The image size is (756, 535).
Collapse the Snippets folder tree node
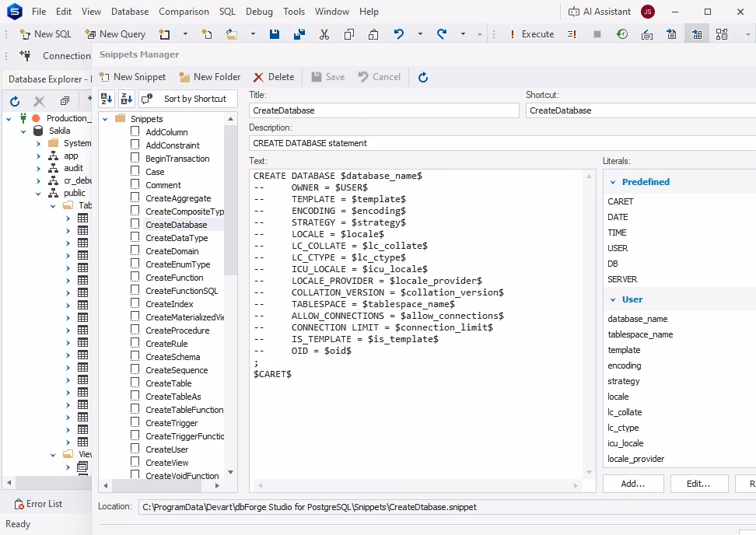click(x=105, y=119)
